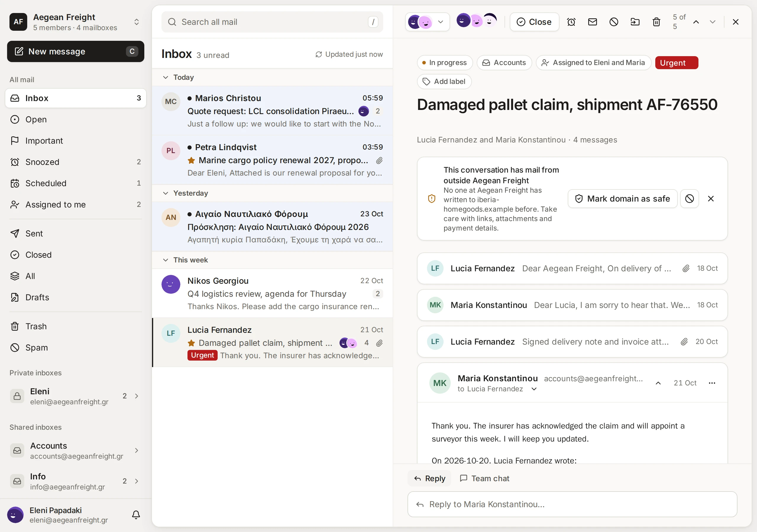Click Add label chip
Viewport: 757px width, 532px height.
tap(444, 81)
